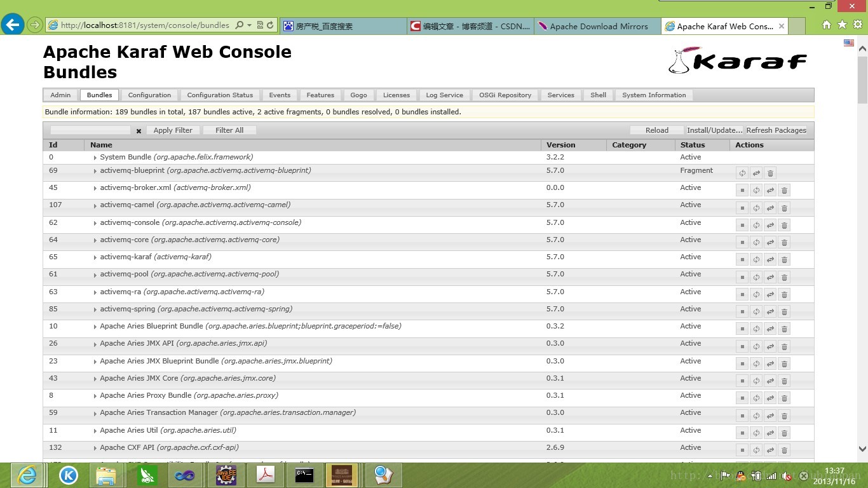
Task: Stop the Apache CXF API bundle
Action: (742, 451)
